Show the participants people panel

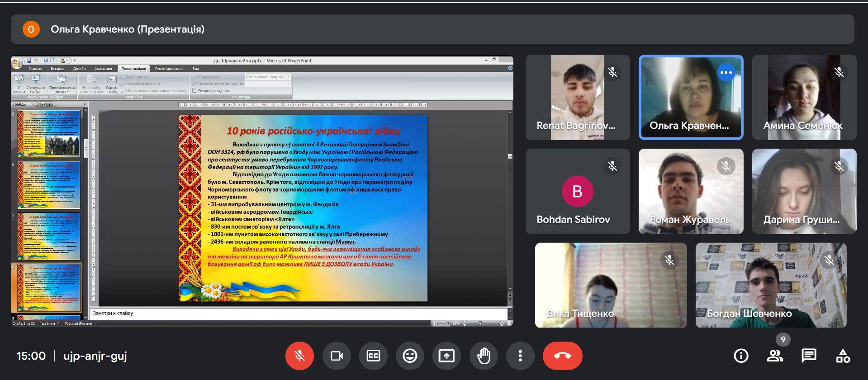(x=775, y=356)
